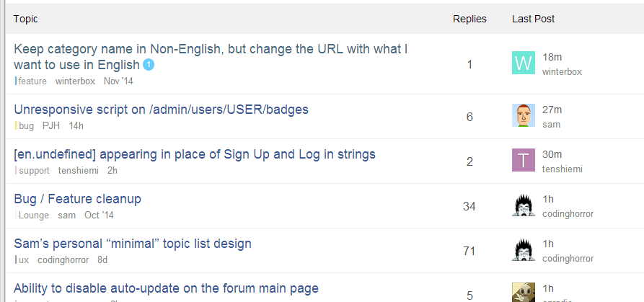Open the 'Bug / Feature cleanup' topic
Screen dimensions: 644x302
click(77, 199)
